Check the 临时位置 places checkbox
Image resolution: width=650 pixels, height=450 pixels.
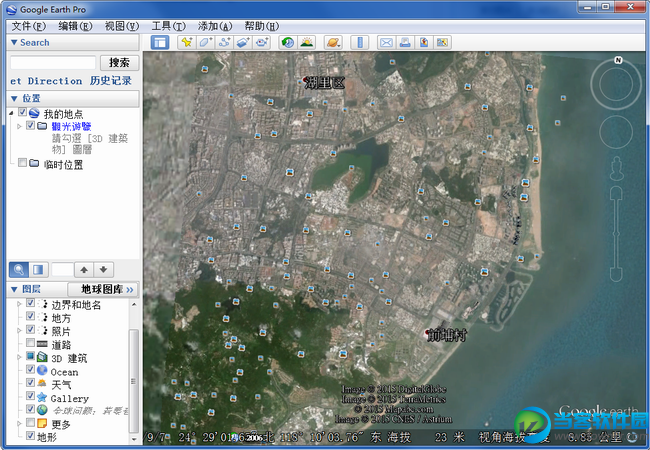23,163
